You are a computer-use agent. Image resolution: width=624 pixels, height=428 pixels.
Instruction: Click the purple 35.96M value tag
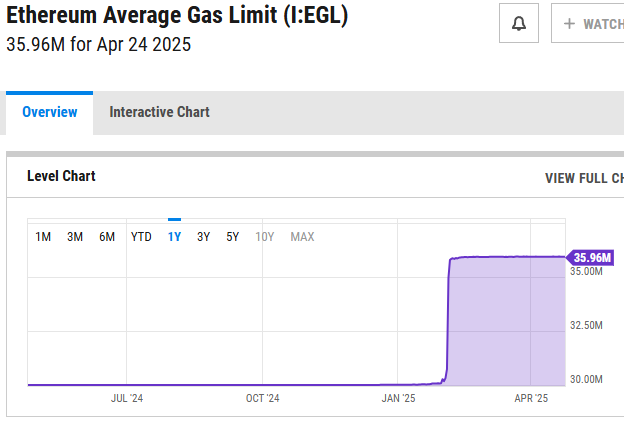point(592,257)
